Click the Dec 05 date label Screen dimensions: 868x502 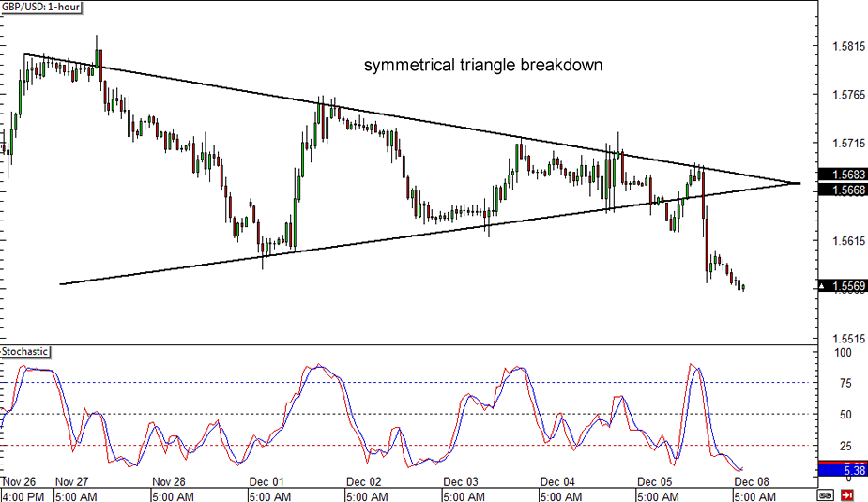pos(654,481)
